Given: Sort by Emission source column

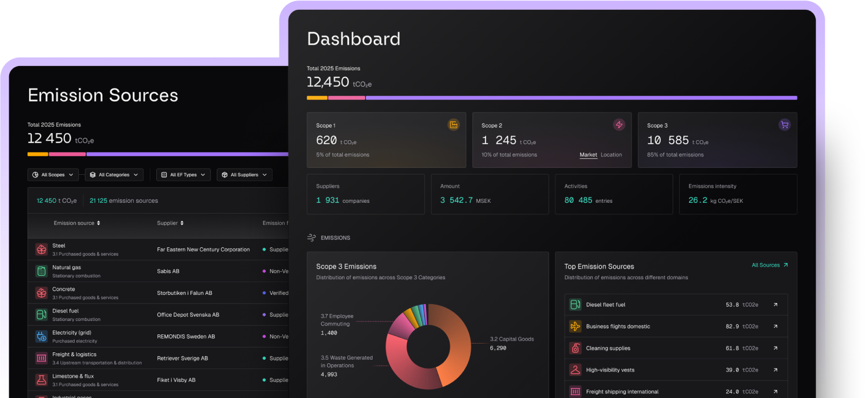Looking at the screenshot, I should tap(77, 223).
